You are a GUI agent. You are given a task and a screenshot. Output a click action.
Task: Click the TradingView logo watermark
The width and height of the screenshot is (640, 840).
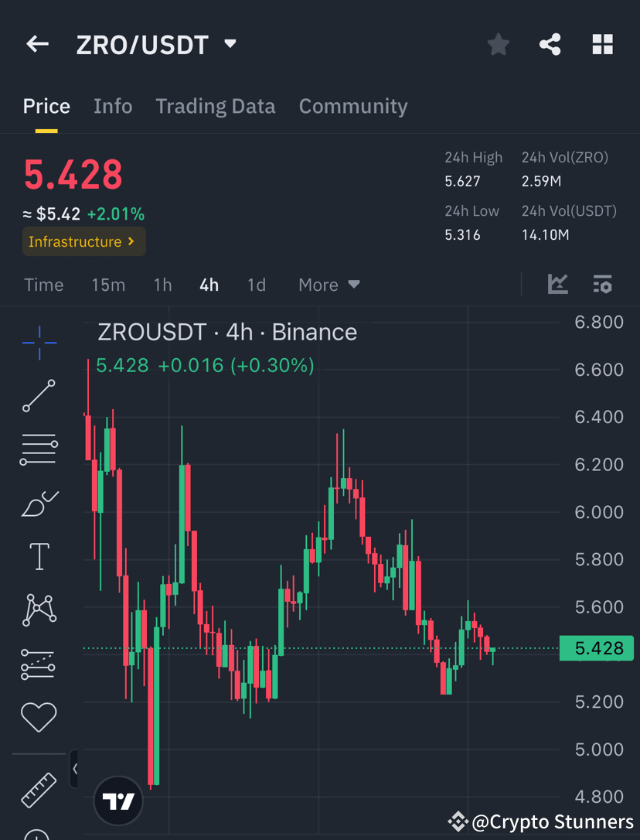click(117, 801)
